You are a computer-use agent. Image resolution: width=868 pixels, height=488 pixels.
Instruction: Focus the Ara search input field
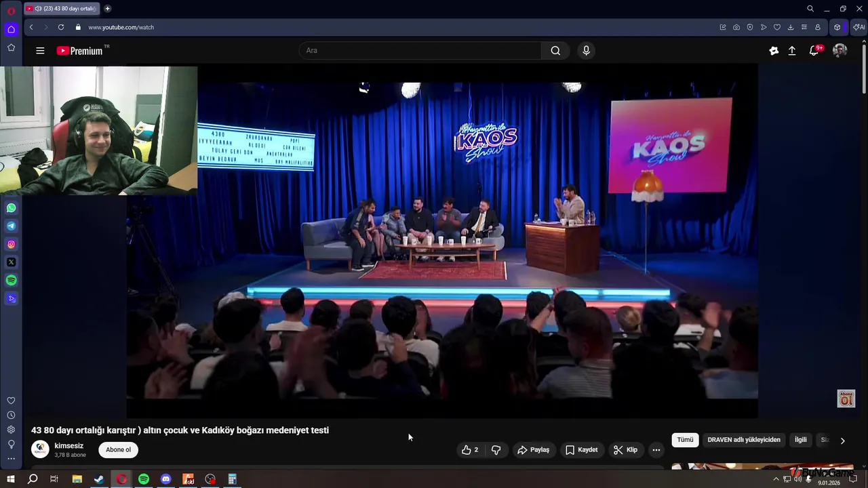pyautogui.click(x=420, y=51)
